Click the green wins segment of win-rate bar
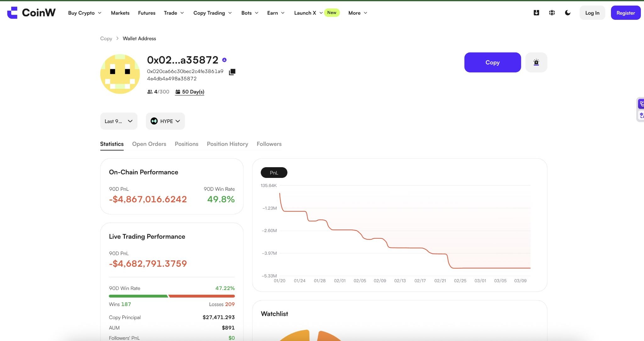This screenshot has width=644, height=341. pos(138,296)
